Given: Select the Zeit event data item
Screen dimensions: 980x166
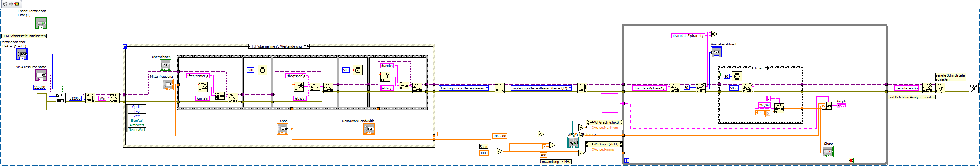Looking at the screenshot, I should (x=137, y=116).
